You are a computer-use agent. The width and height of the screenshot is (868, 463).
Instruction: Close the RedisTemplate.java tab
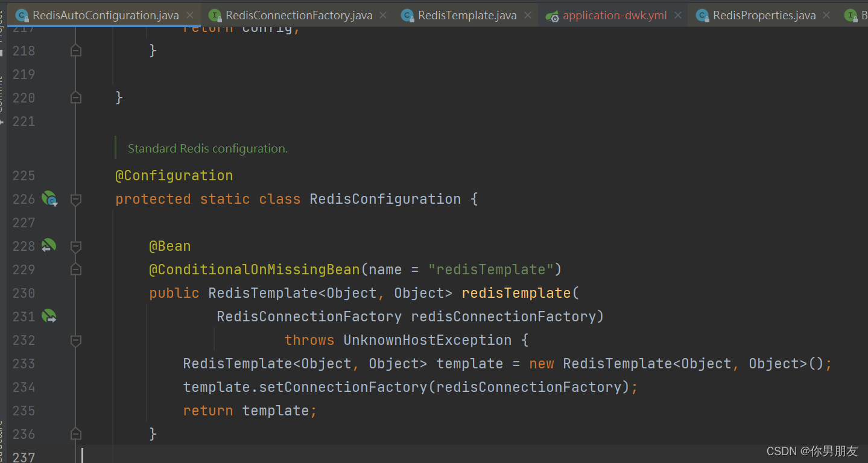point(528,15)
